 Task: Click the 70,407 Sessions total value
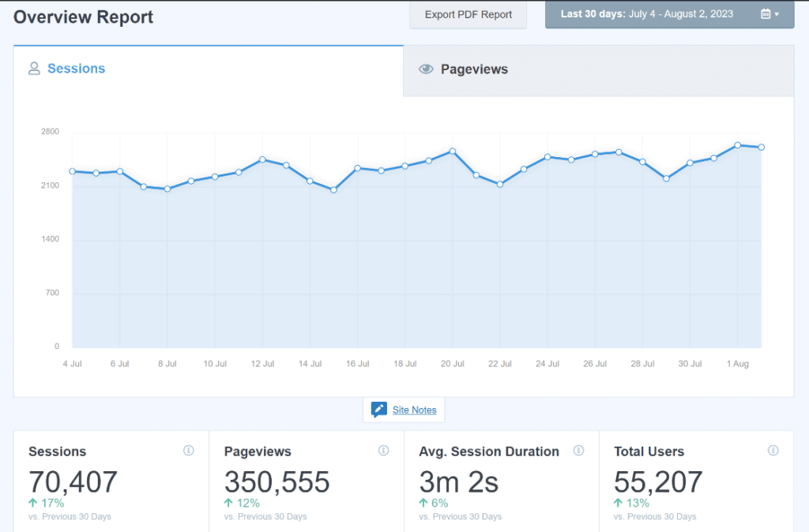point(73,482)
